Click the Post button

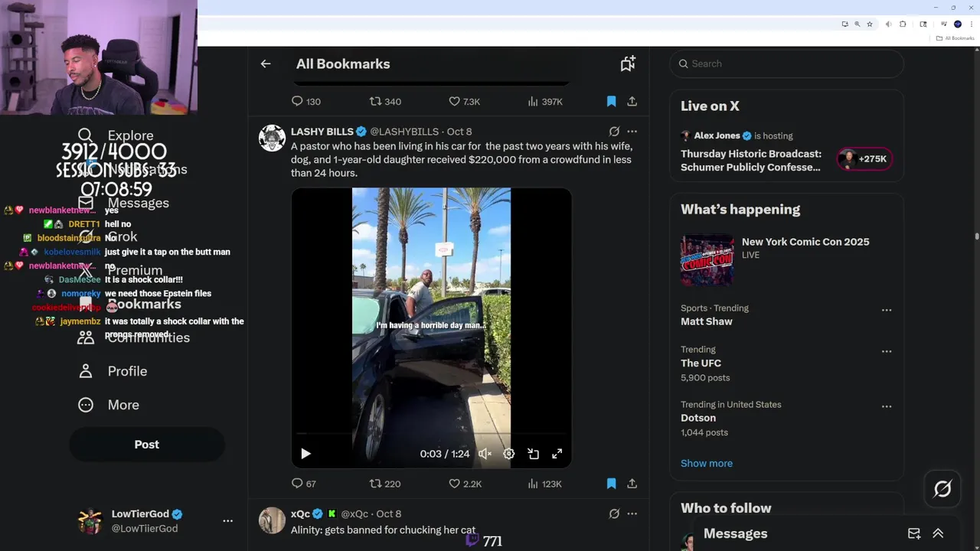tap(147, 445)
